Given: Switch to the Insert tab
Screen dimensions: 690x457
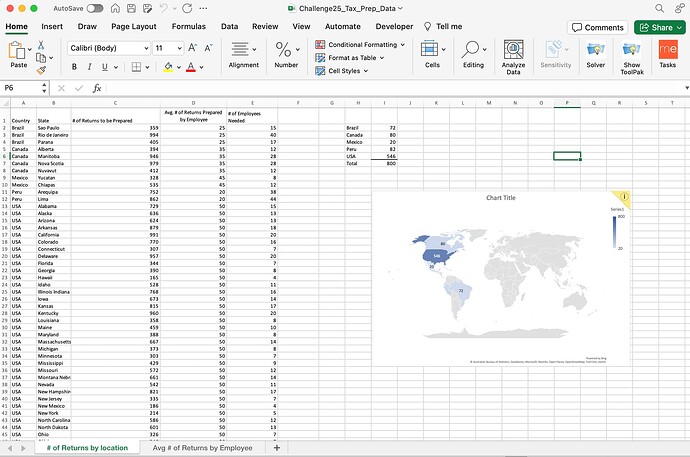Looking at the screenshot, I should pyautogui.click(x=52, y=26).
